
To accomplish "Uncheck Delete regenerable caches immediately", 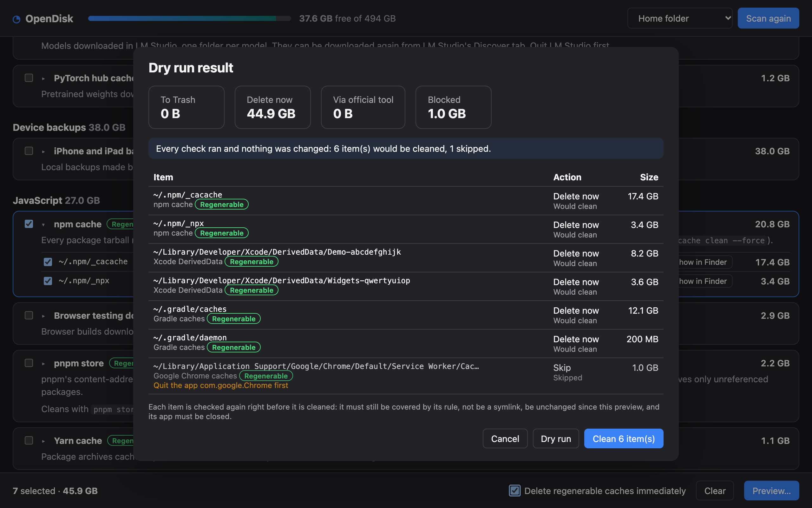I will [x=514, y=491].
